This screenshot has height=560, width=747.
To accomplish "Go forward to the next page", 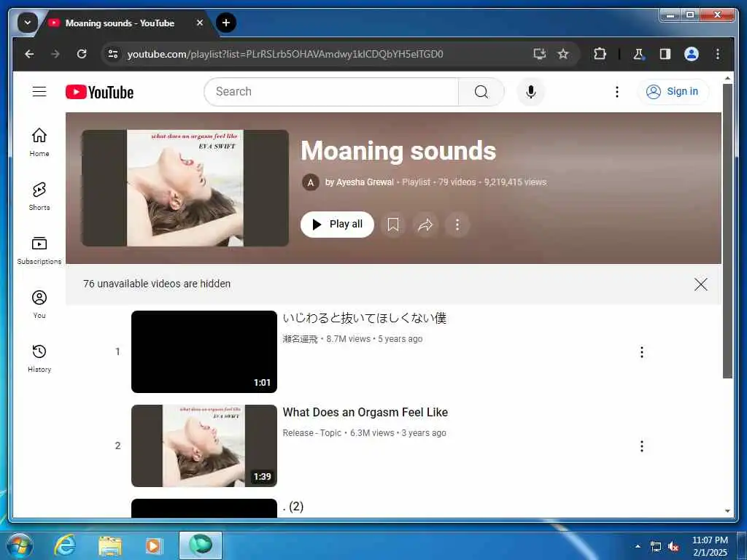I will pos(55,54).
